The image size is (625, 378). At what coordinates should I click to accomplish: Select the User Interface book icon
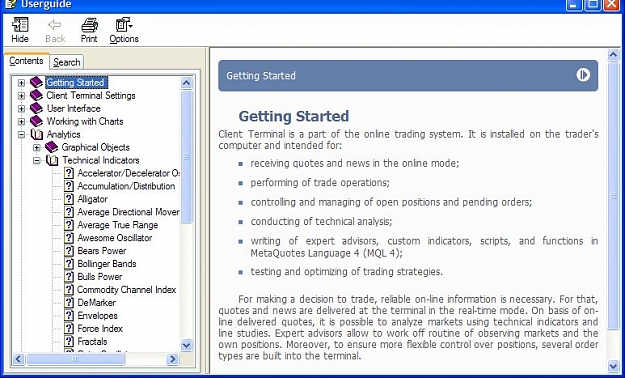tap(36, 108)
